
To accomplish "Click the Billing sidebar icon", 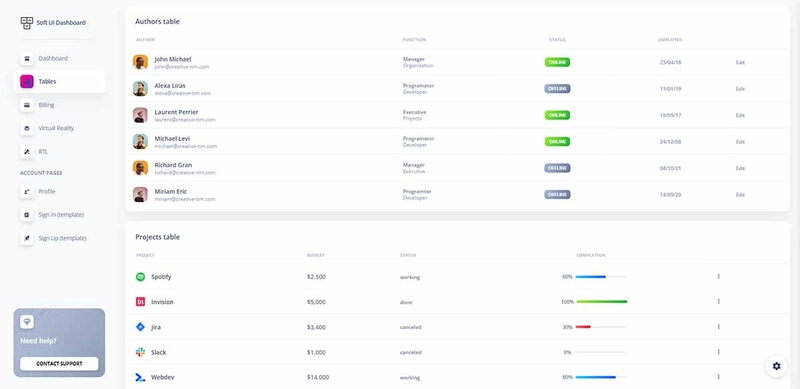I will (x=27, y=105).
